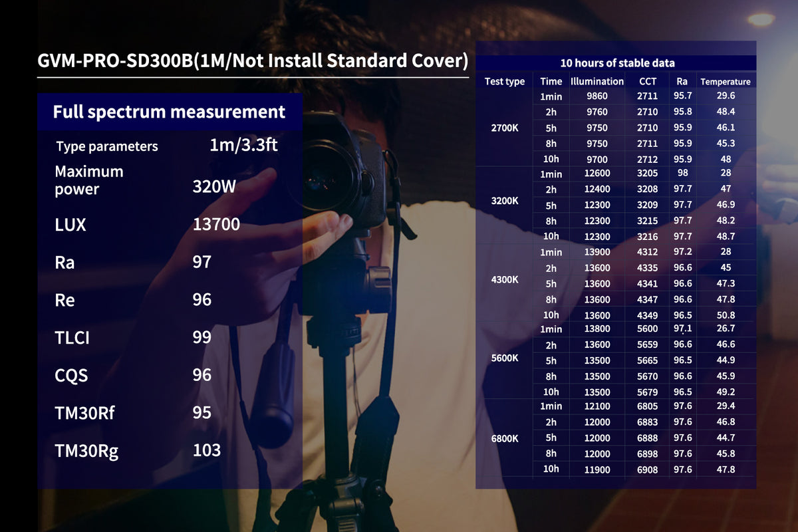
Task: Click the CCT value '4335'
Action: pos(648,268)
